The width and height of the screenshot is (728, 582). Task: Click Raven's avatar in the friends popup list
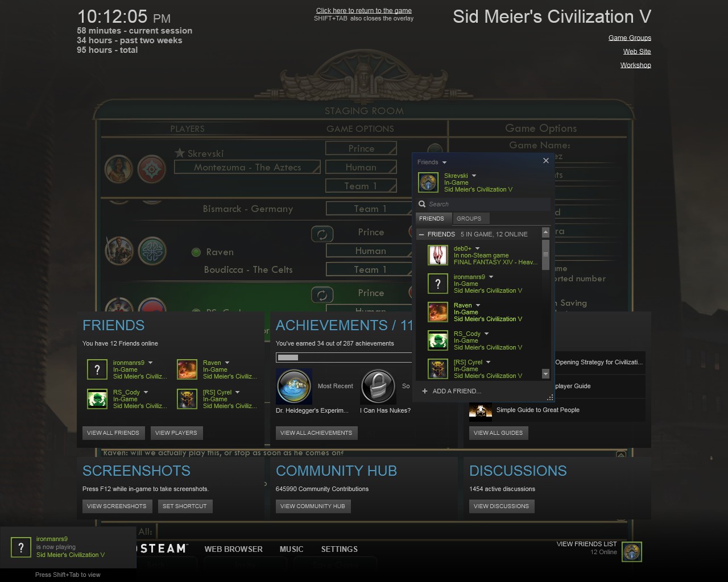click(x=438, y=312)
